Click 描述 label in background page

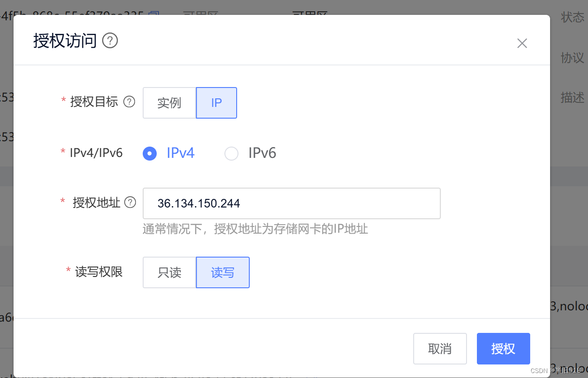click(x=573, y=97)
